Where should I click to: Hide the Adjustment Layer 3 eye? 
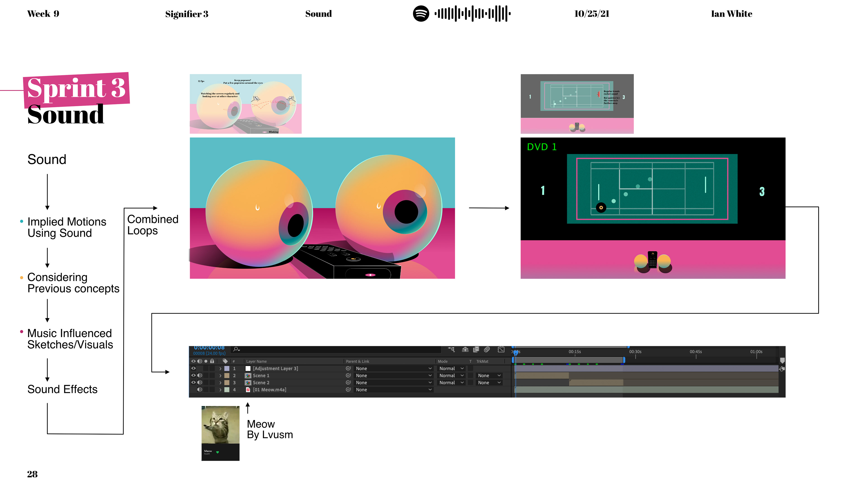click(x=193, y=368)
